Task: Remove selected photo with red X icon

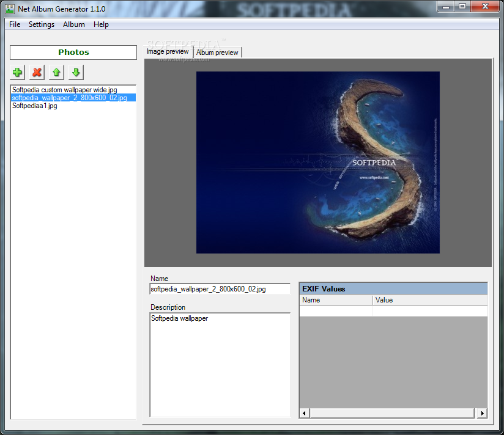Action: 37,72
